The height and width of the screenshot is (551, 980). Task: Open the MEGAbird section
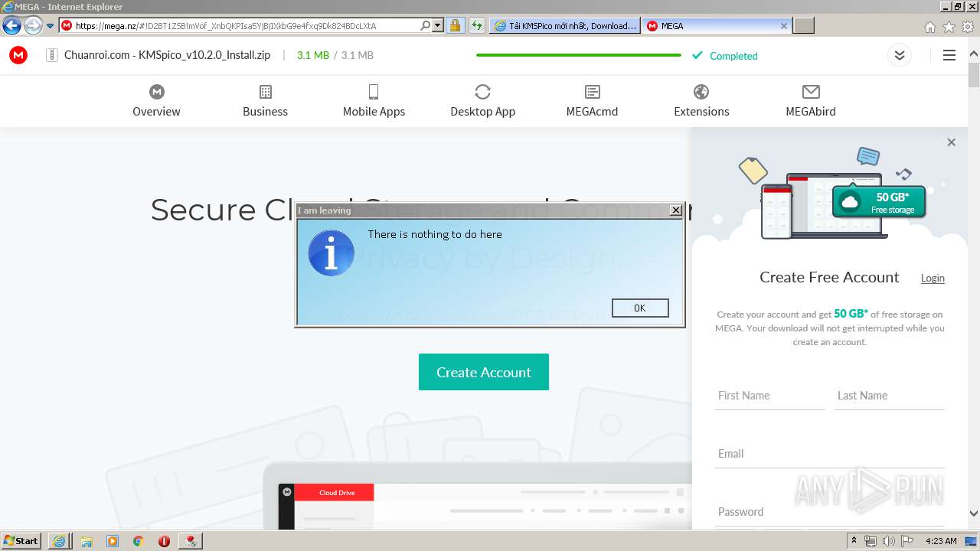(x=811, y=101)
